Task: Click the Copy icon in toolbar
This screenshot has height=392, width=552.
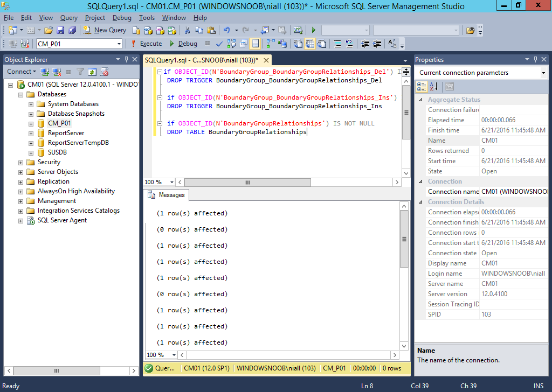Action: point(199,31)
